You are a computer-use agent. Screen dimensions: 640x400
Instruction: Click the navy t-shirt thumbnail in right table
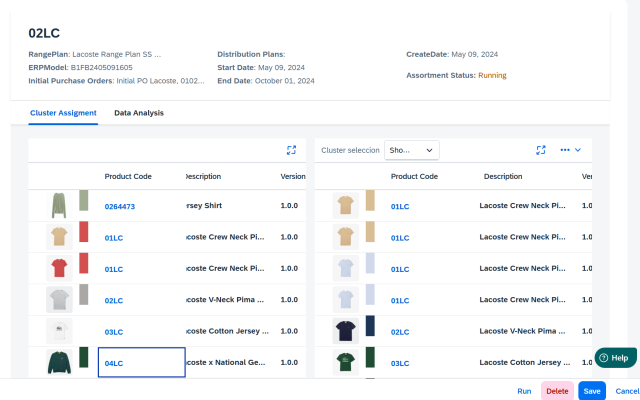click(346, 331)
